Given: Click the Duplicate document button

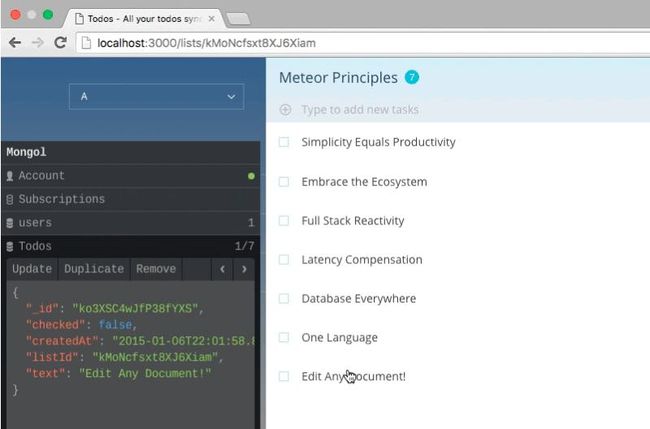Looking at the screenshot, I should coord(94,269).
